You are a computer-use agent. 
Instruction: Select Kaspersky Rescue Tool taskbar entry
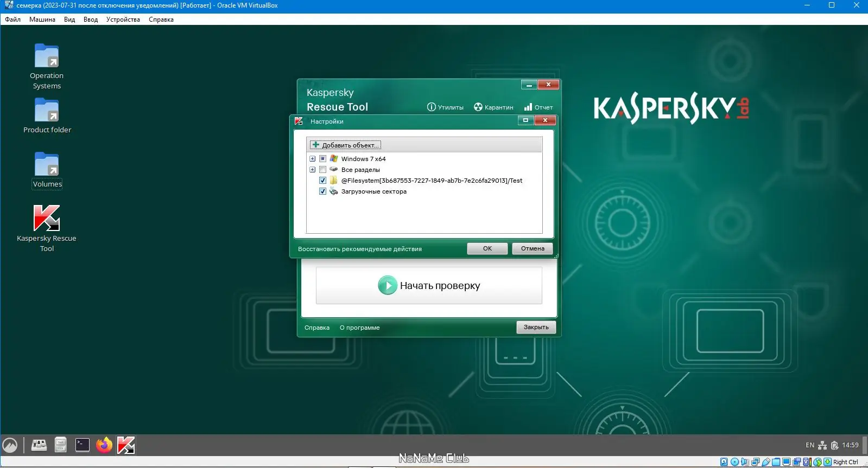(126, 445)
